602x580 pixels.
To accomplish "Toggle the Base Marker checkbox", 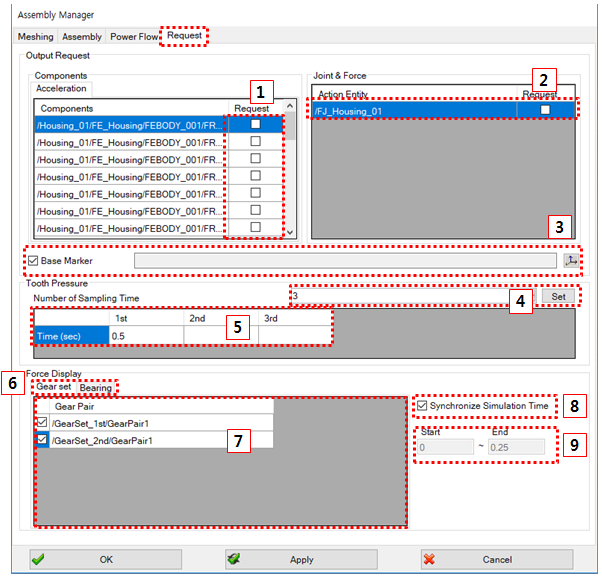I will (33, 261).
